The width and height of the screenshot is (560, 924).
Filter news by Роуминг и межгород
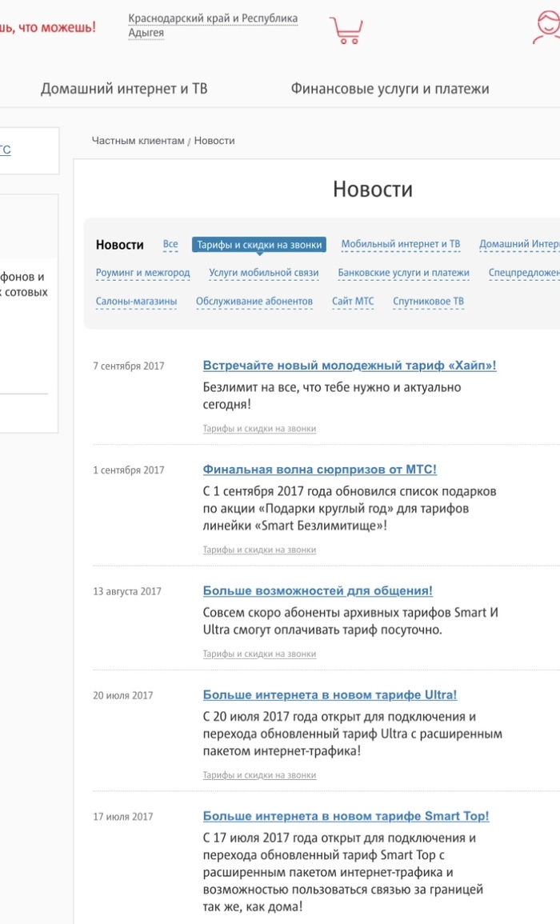coord(143,273)
